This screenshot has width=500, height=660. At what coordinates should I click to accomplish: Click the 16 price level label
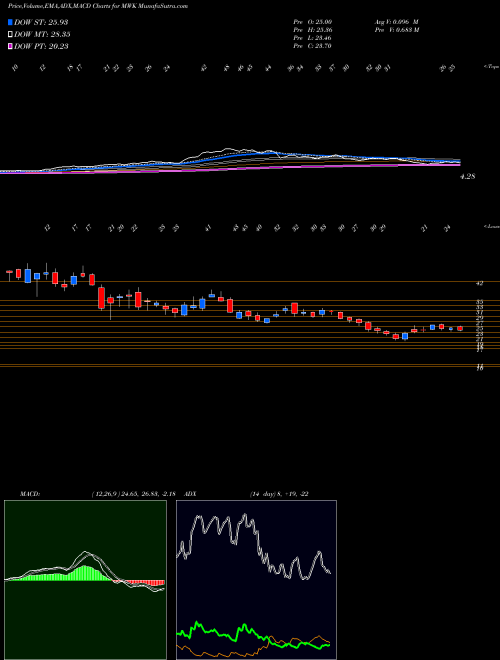tap(479, 368)
